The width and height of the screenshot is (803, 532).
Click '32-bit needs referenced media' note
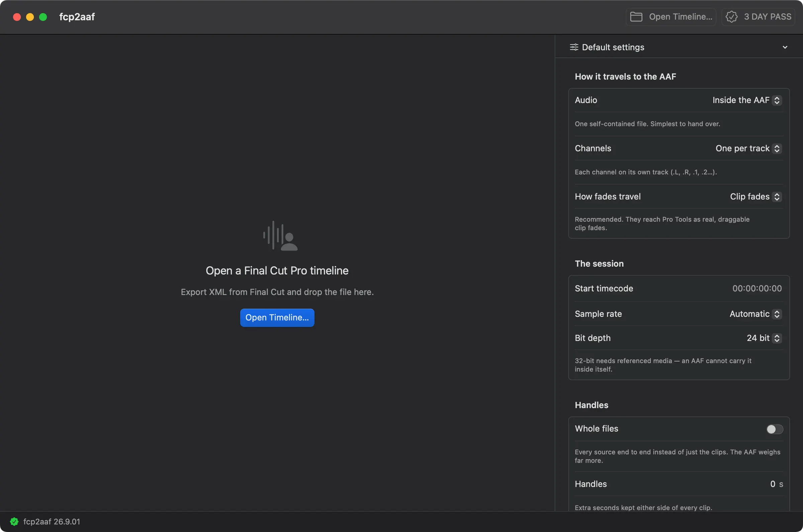663,365
